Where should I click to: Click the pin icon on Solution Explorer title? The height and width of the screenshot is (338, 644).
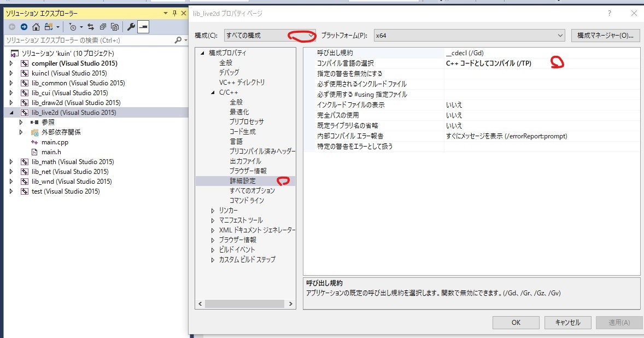click(174, 14)
